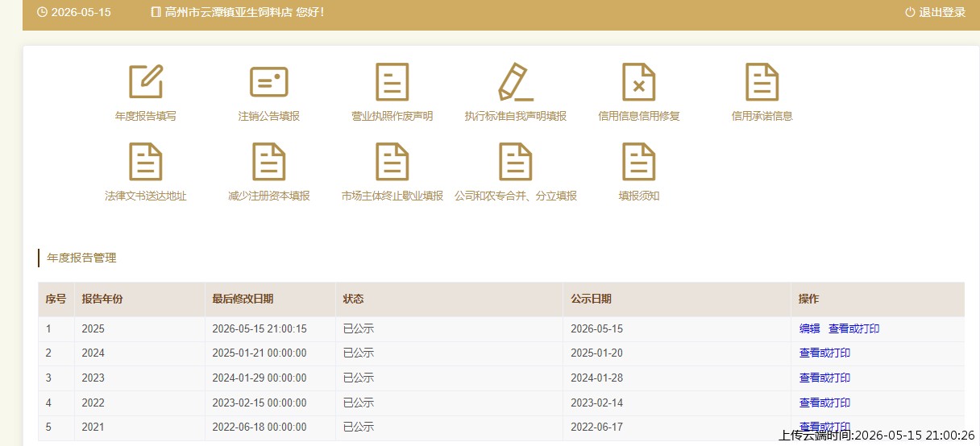Click the 填报须知 icon
Screen dimensions: 980x446
pyautogui.click(x=639, y=161)
